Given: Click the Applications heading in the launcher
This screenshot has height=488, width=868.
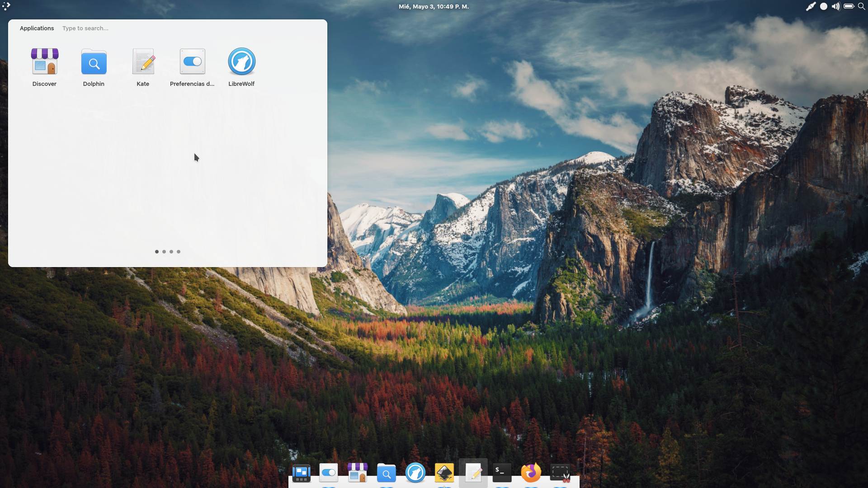Looking at the screenshot, I should 37,28.
